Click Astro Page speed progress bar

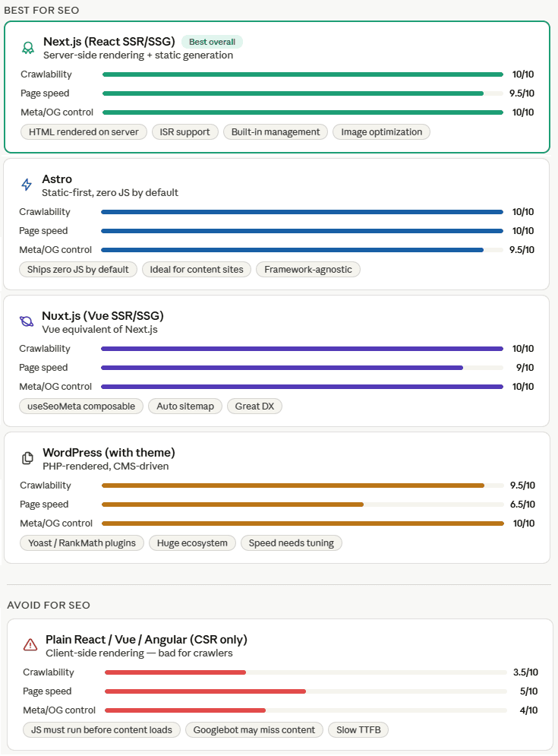click(302, 231)
